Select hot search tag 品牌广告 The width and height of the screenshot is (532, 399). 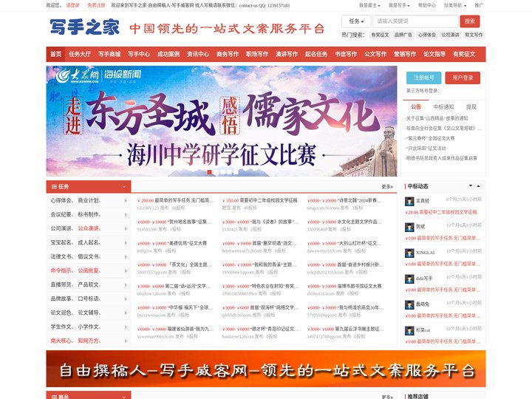point(403,35)
